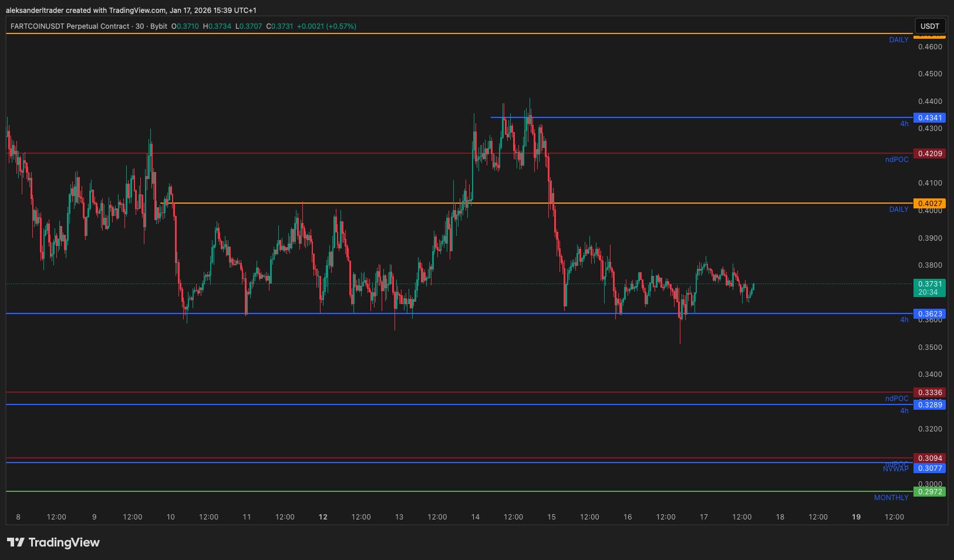This screenshot has height=560, width=954.
Task: Click the ndPOC text under 0.4209 line
Action: click(896, 160)
